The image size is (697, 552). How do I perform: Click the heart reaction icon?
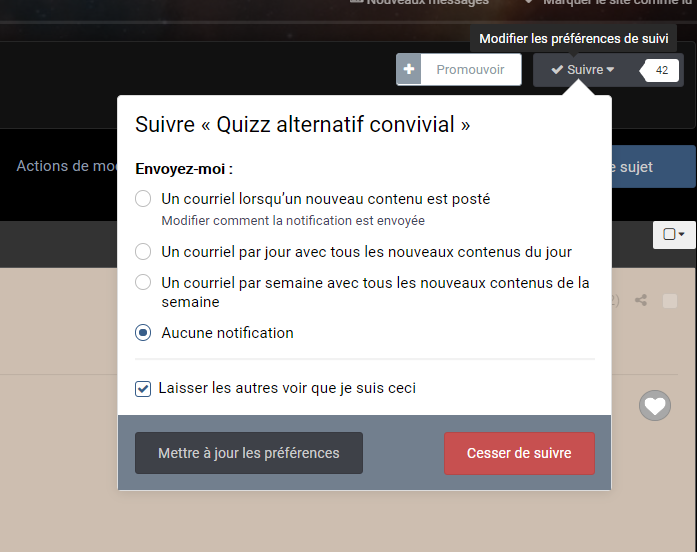(x=655, y=405)
